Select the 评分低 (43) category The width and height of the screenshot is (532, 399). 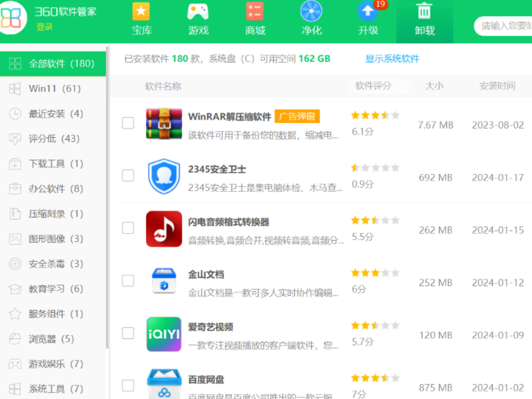coord(53,139)
